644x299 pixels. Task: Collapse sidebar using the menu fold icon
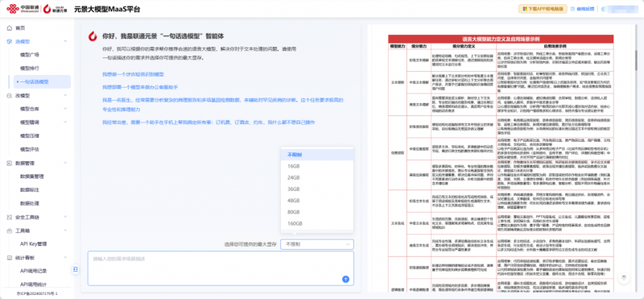76,269
